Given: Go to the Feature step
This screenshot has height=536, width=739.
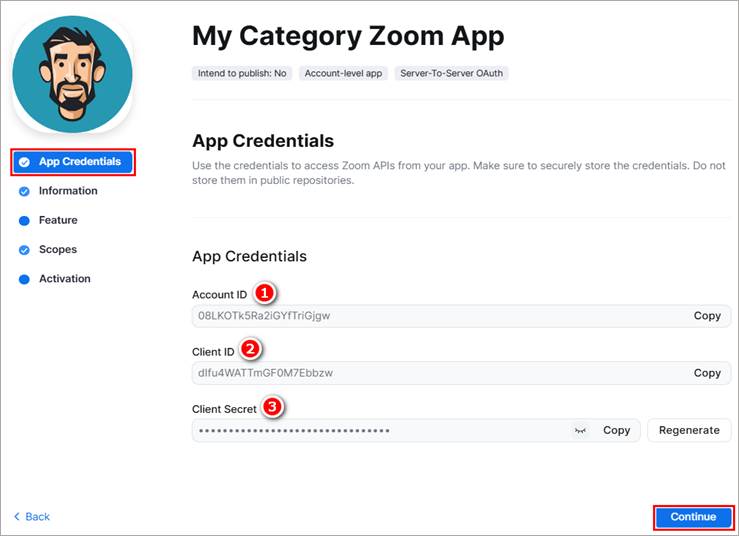Looking at the screenshot, I should click(58, 220).
